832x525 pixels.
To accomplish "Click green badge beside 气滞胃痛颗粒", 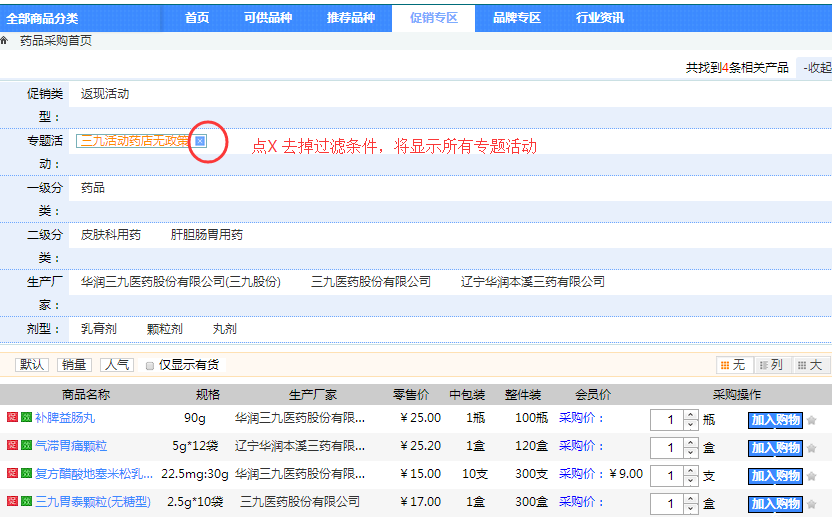I will (x=27, y=445).
